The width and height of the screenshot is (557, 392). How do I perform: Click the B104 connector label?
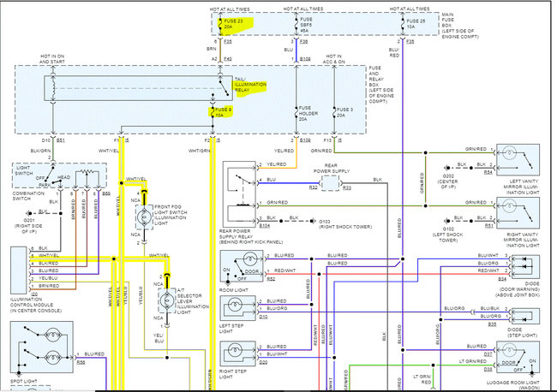pos(265,226)
